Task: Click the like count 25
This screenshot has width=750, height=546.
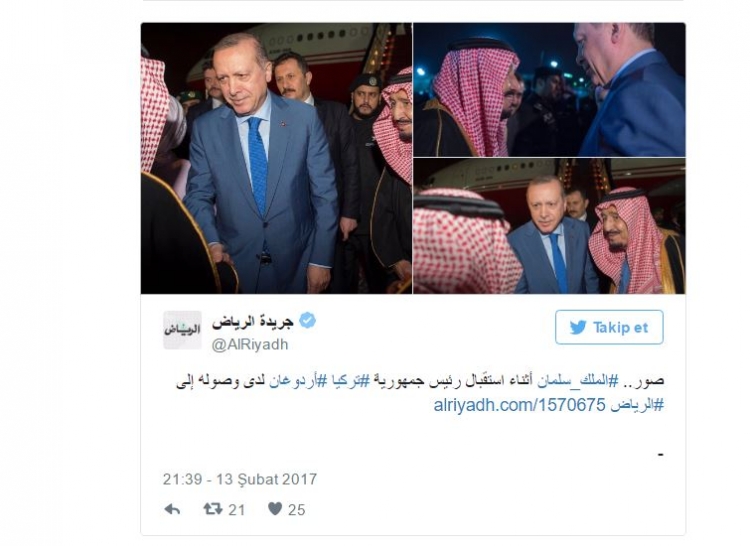Action: [296, 510]
